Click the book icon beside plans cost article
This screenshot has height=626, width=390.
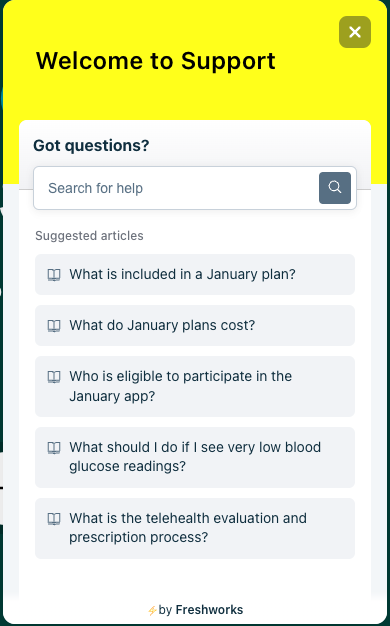click(x=54, y=326)
